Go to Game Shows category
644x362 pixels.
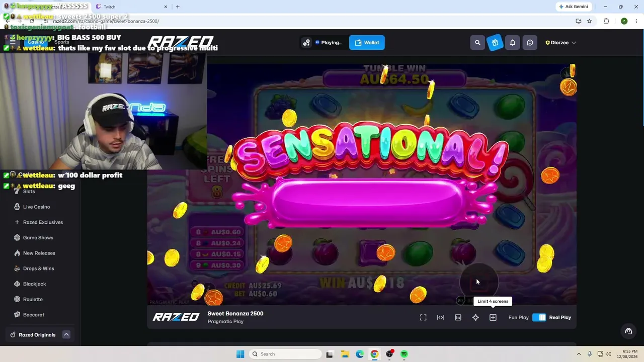pyautogui.click(x=38, y=237)
